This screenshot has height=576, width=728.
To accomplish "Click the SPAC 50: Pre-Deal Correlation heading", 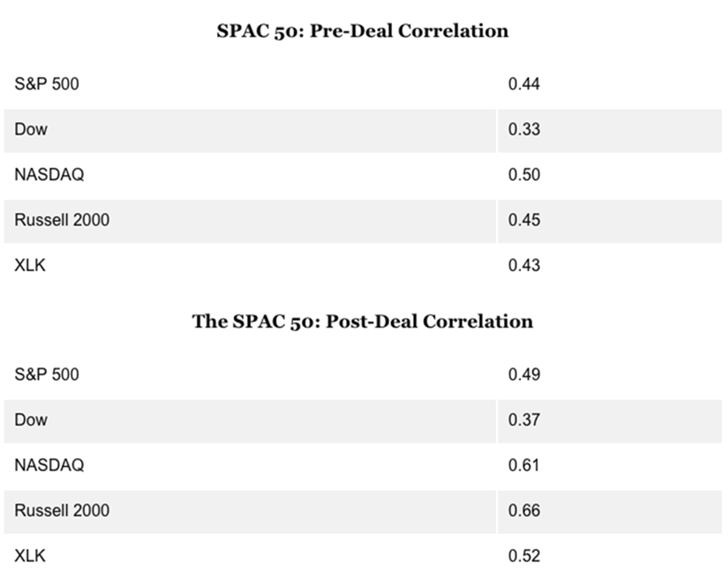I will pos(362,31).
